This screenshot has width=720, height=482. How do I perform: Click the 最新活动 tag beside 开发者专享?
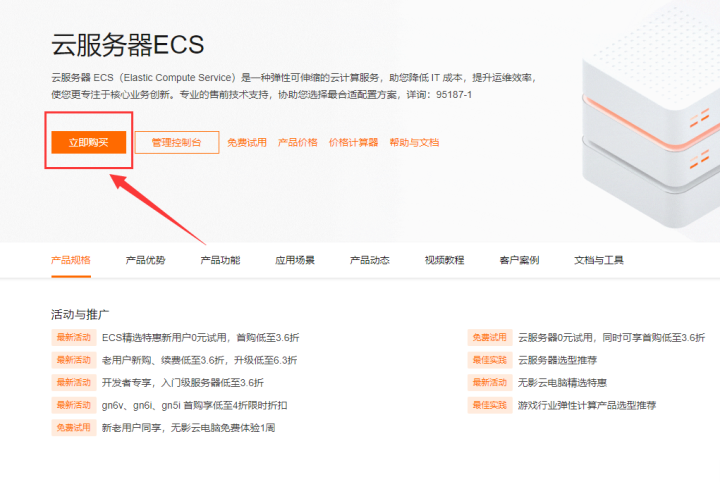(74, 382)
